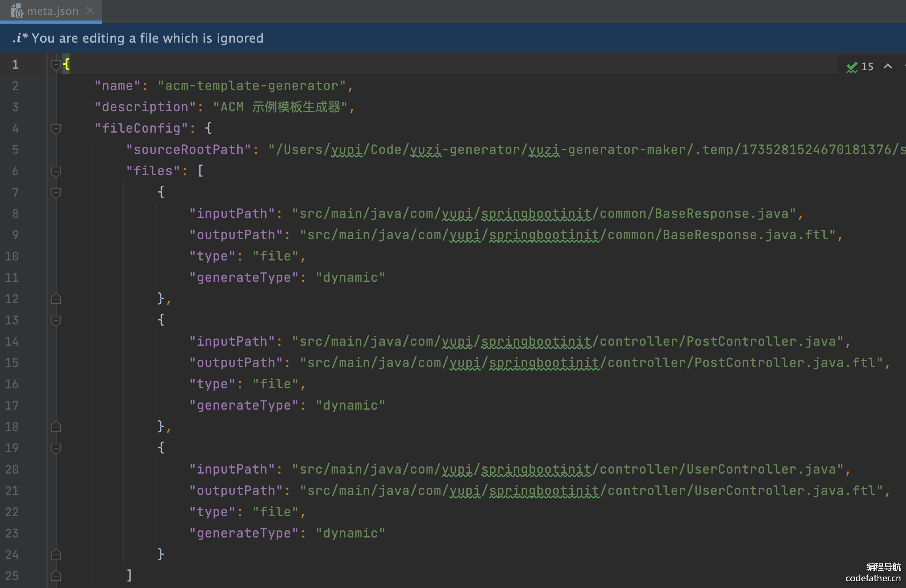
Task: Click the .i* ignore plugin icon in banner
Action: click(x=20, y=38)
